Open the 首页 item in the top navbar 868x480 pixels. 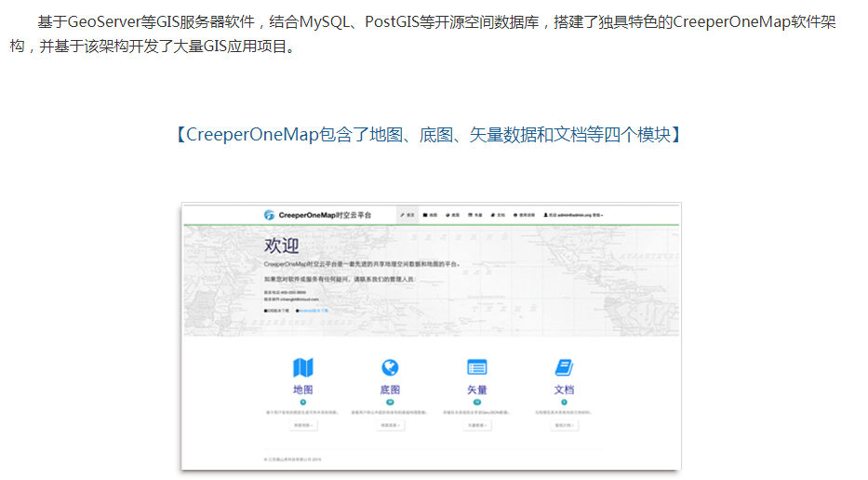407,215
